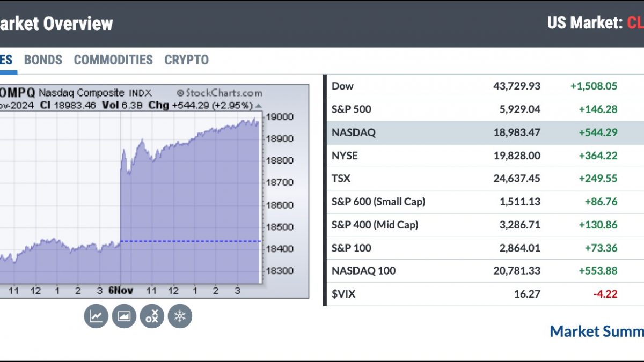
Task: Select the Dow row
Action: 485,86
